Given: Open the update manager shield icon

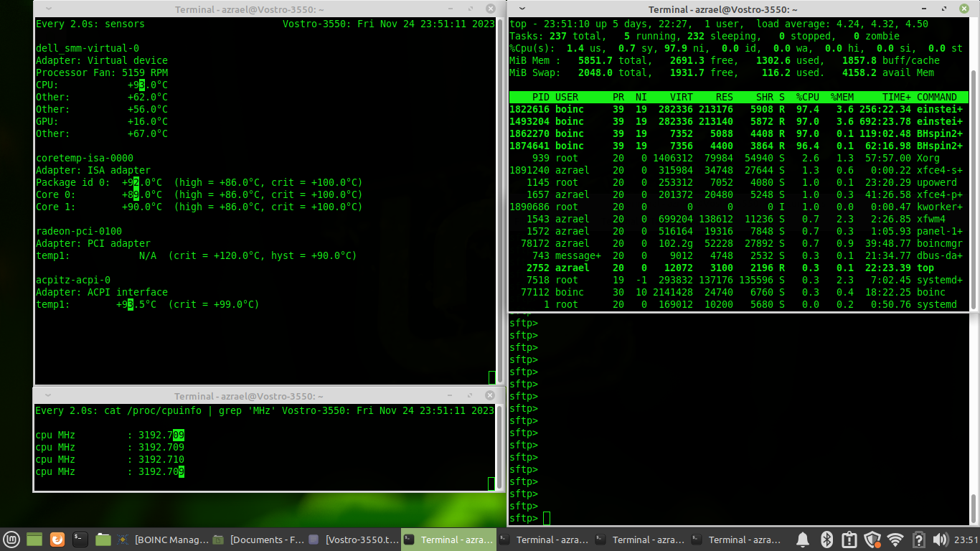Looking at the screenshot, I should (872, 540).
